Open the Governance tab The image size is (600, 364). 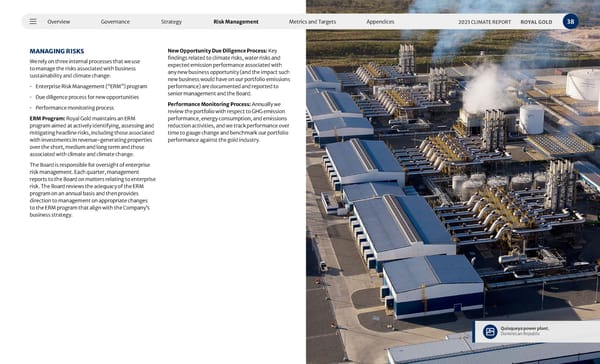[x=115, y=22]
